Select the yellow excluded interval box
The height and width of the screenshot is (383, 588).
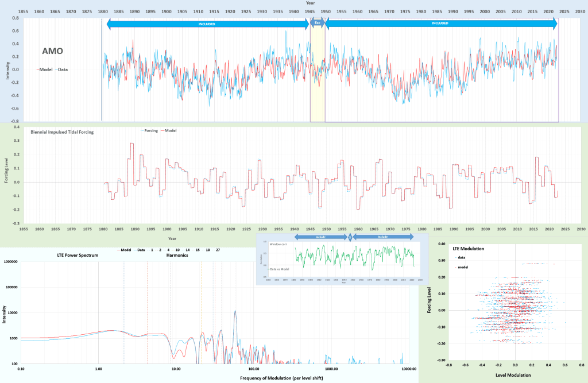pos(318,86)
